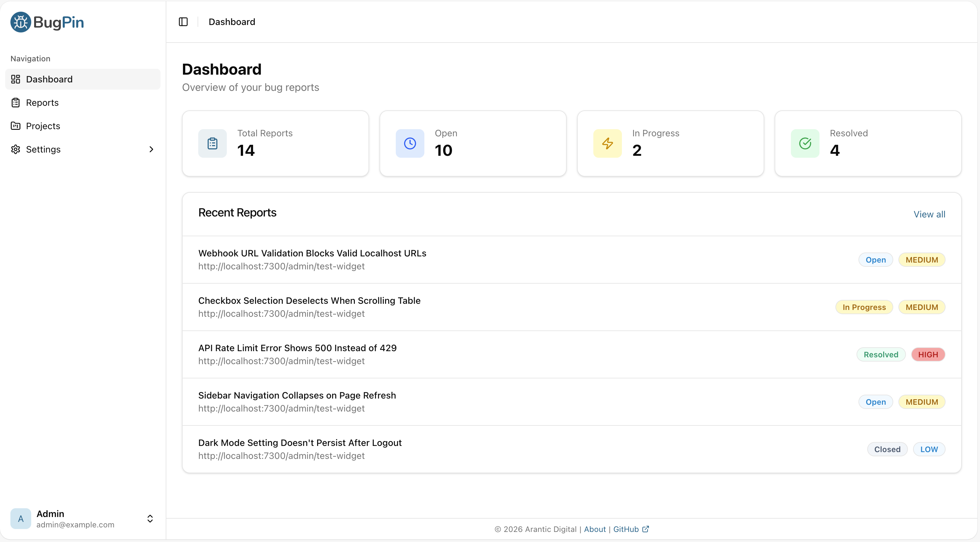Screen dimensions: 980x542
Task: Click the BugPin bug logo
Action: pos(20,22)
